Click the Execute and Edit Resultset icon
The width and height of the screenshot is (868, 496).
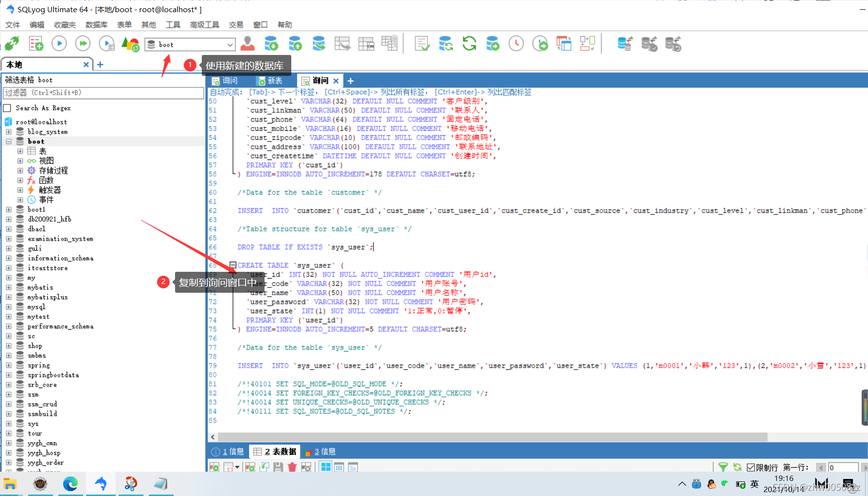tap(106, 44)
